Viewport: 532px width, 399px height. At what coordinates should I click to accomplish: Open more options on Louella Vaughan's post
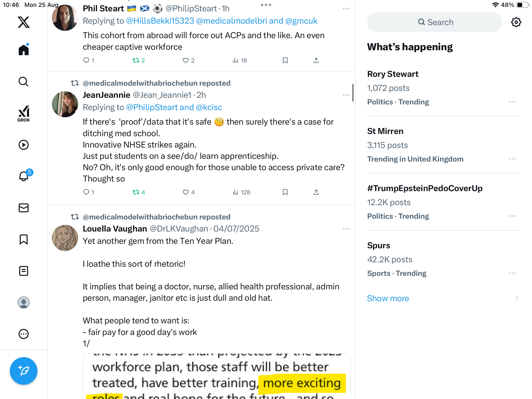[x=346, y=229]
